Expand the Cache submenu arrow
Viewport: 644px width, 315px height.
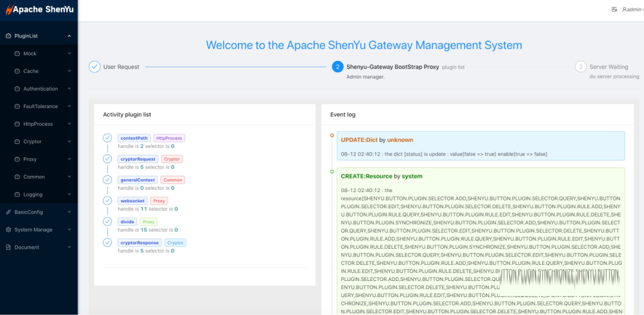click(69, 72)
